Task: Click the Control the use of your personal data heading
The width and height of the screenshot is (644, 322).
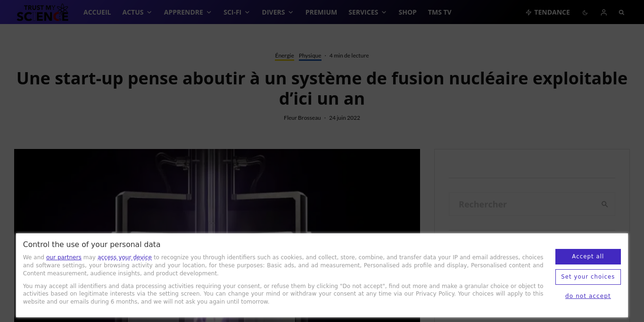Action: pos(92,244)
